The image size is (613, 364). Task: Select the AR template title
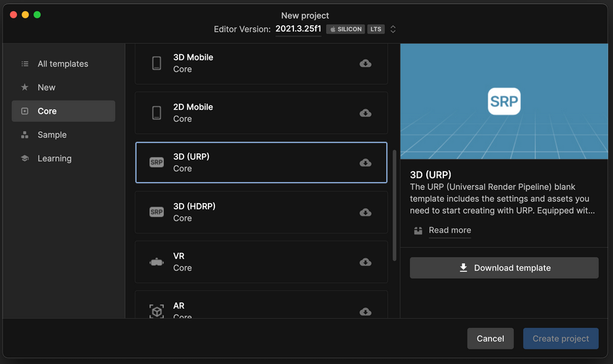point(179,306)
